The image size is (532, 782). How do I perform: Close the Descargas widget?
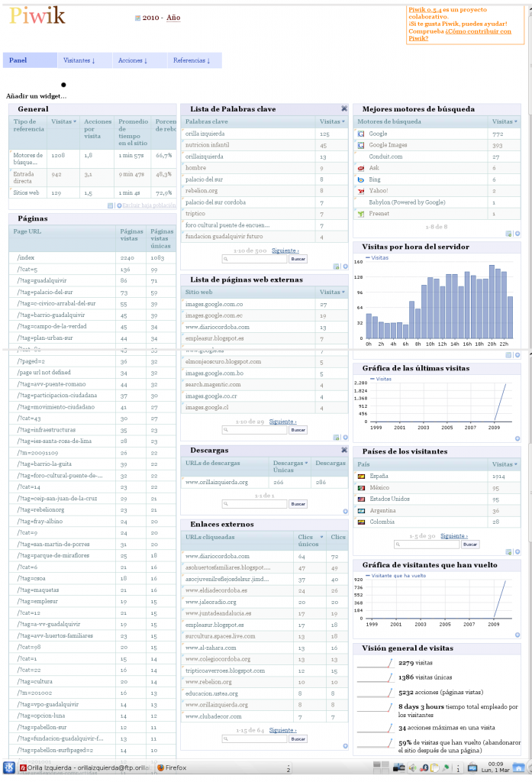[x=344, y=450]
